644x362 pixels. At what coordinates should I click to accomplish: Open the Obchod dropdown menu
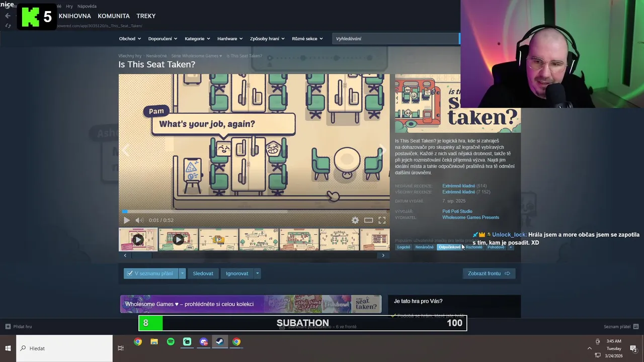click(130, 39)
